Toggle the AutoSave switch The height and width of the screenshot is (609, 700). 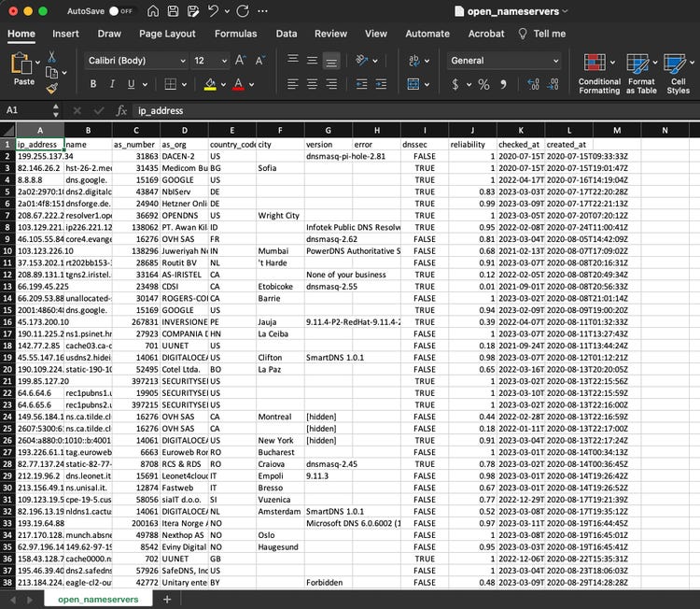[121, 11]
